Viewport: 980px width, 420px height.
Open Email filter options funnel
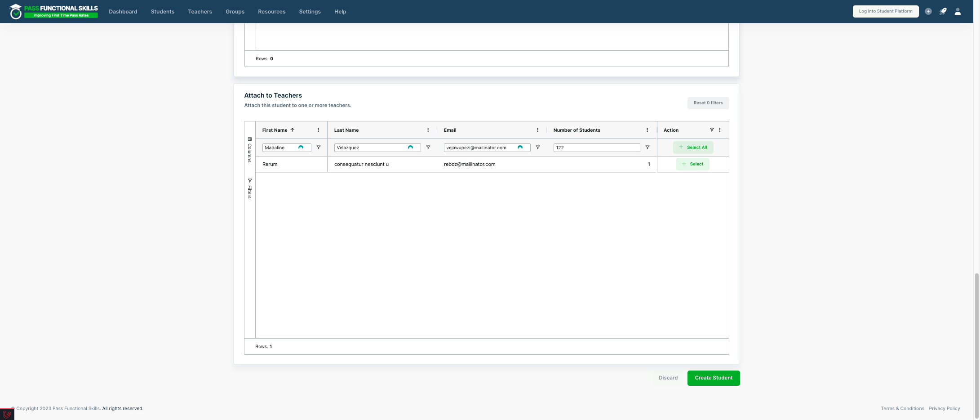(x=538, y=147)
